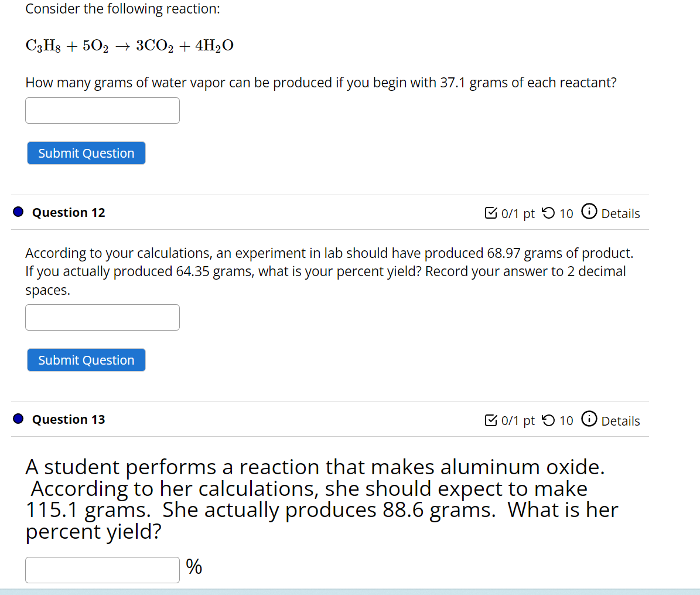Image resolution: width=700 pixels, height=595 pixels.
Task: Click the 0/1 pt score label on Question 12
Action: tap(518, 213)
